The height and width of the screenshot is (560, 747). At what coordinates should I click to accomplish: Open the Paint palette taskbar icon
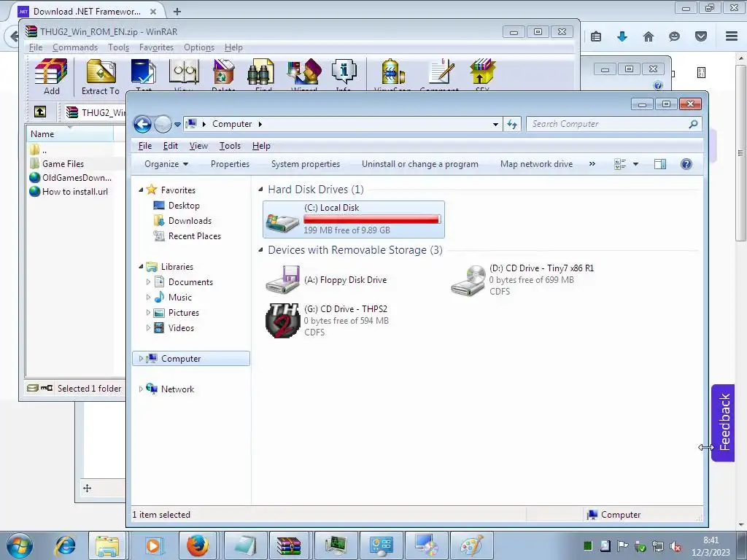tap(472, 545)
